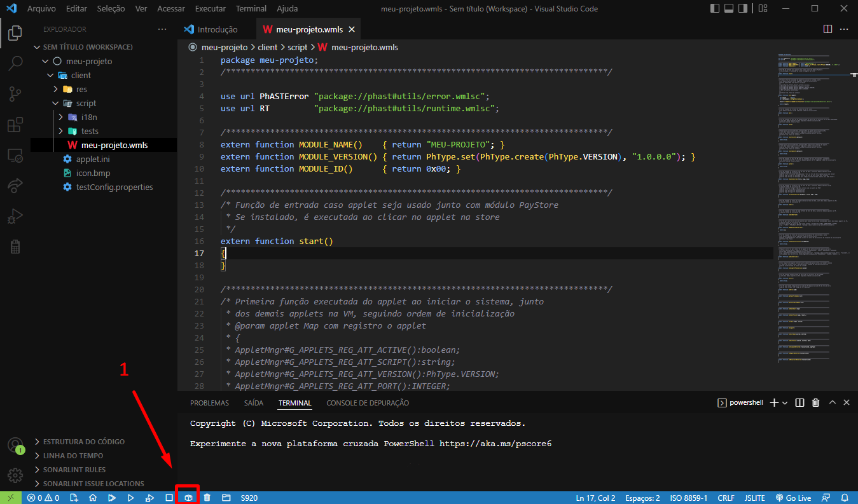
Task: Click CRLF in the status bar
Action: pos(726,498)
